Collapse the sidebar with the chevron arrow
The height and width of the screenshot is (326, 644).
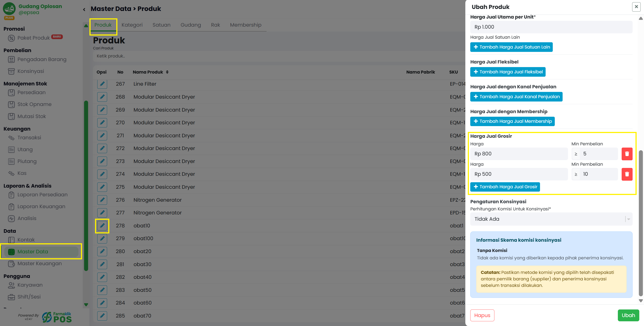pyautogui.click(x=84, y=9)
